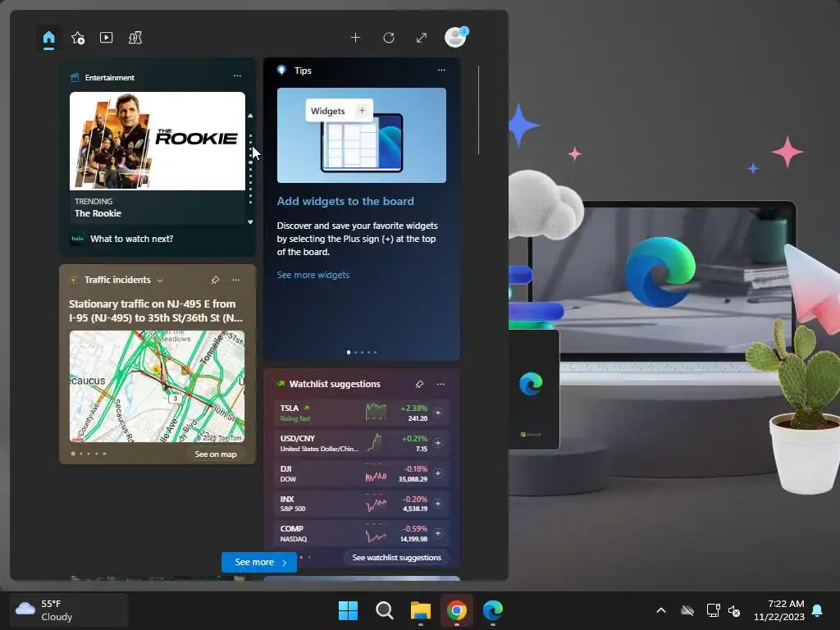Screen dimensions: 840x630
Task: Open the TSLA stock row
Action: coord(362,413)
